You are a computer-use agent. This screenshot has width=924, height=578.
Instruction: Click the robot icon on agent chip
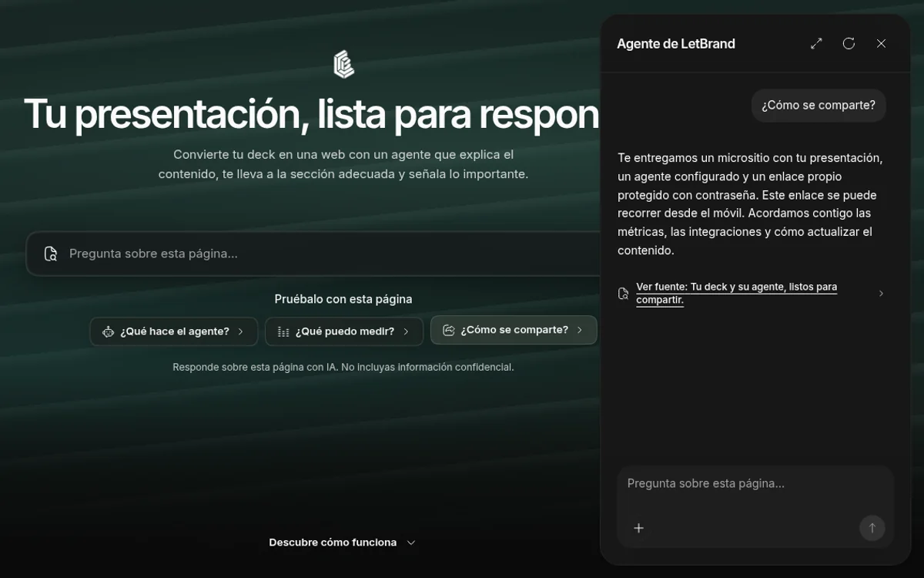(x=108, y=331)
